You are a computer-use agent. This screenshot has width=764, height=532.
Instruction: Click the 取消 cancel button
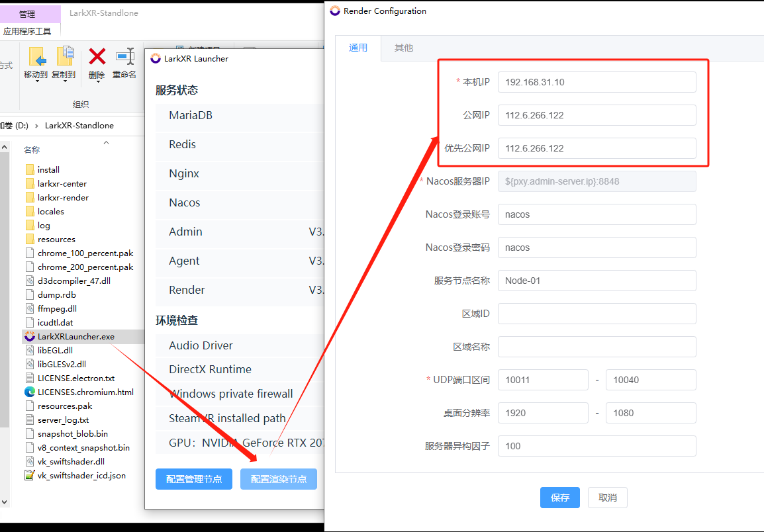pyautogui.click(x=607, y=498)
